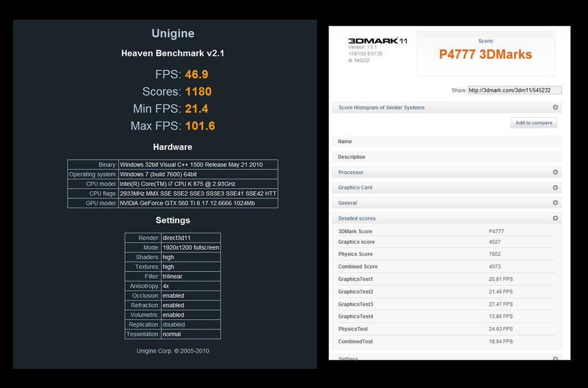Screen dimensions: 588x388
Task: Expand the Score Histogram of Similar Systems section
Action: pyautogui.click(x=381, y=107)
